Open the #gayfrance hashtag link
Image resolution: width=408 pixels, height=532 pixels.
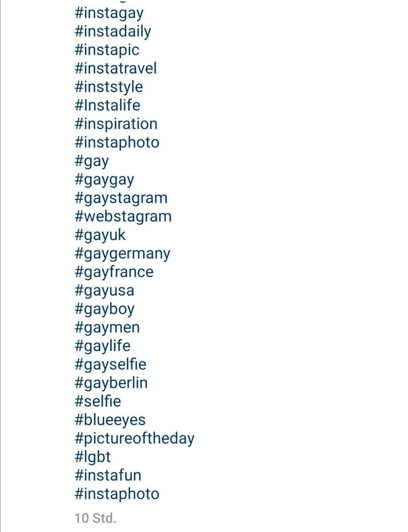point(114,272)
